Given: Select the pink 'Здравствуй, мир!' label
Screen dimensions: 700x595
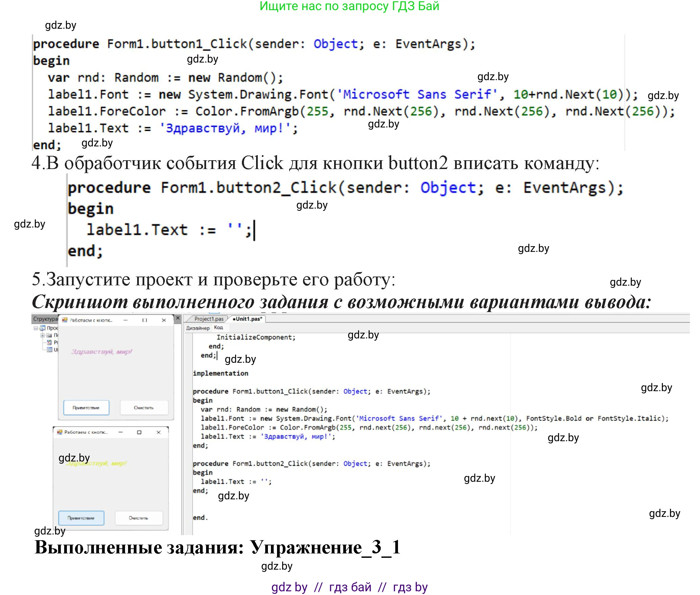Looking at the screenshot, I should (x=101, y=352).
